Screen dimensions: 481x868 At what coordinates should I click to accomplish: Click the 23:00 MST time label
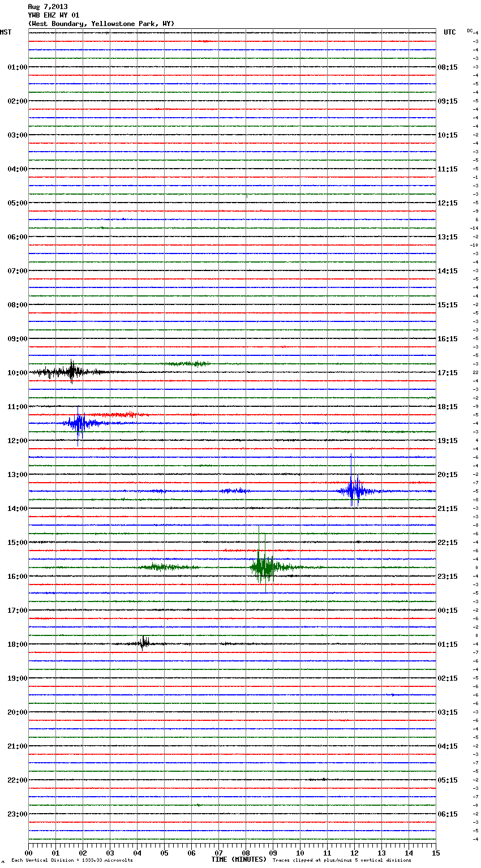coord(18,814)
